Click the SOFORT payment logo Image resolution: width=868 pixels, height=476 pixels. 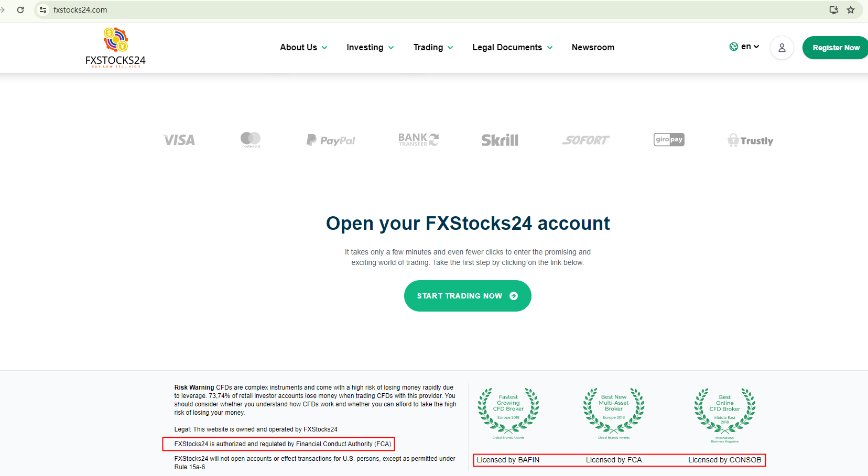point(586,140)
